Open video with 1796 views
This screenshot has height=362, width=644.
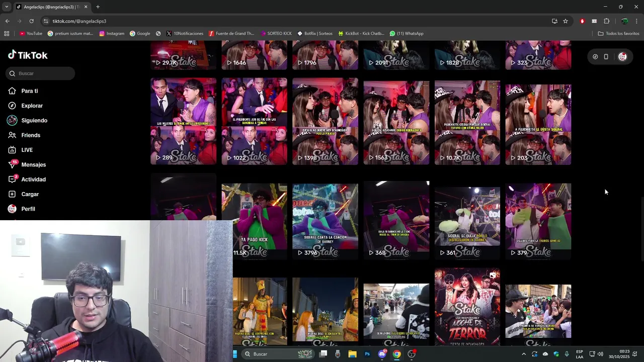click(x=326, y=55)
